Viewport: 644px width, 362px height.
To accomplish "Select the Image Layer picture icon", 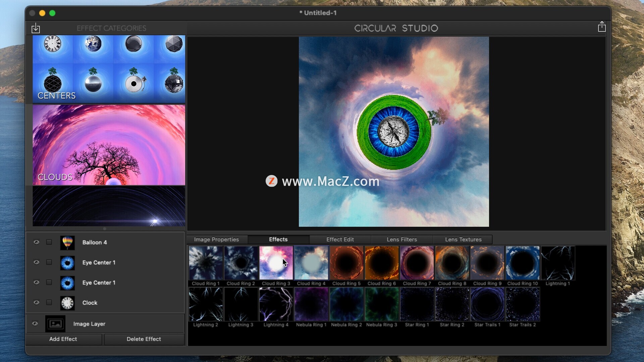I will pos(55,324).
